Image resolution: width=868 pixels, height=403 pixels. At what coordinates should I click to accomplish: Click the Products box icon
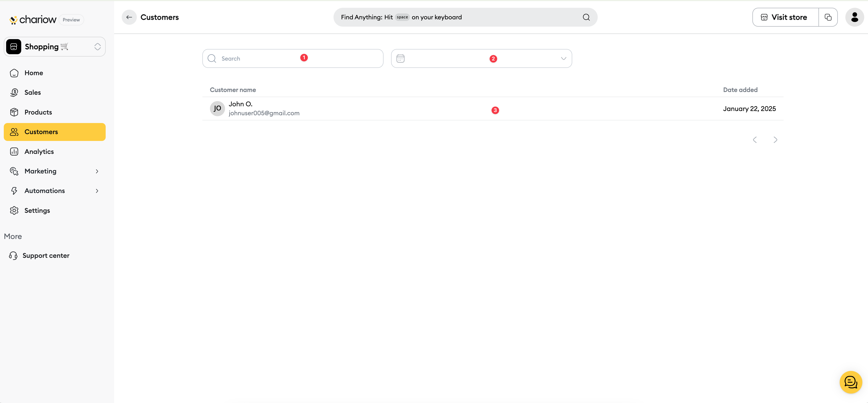click(x=14, y=112)
